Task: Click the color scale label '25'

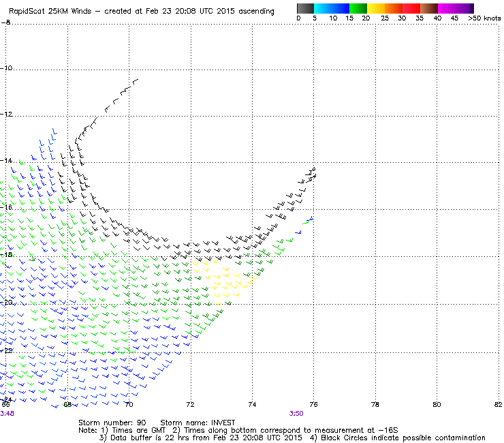Action: 385,18
